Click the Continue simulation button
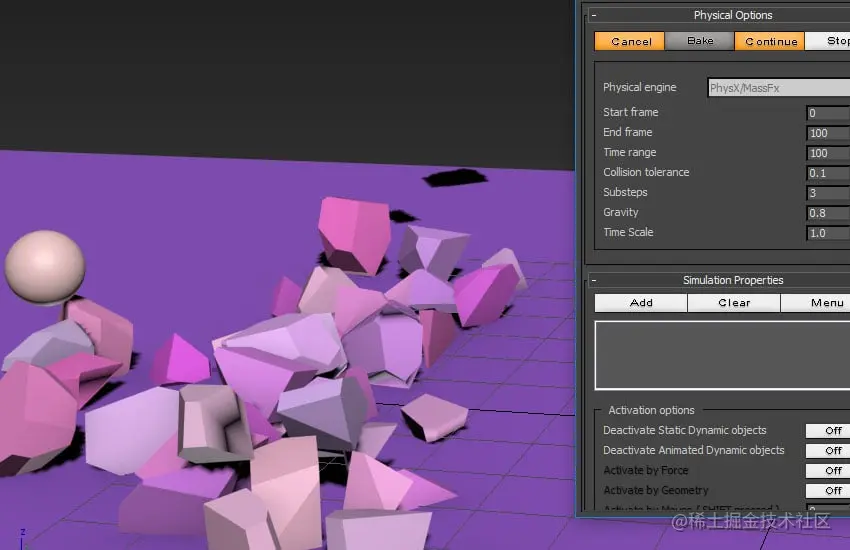This screenshot has height=550, width=850. coord(770,41)
